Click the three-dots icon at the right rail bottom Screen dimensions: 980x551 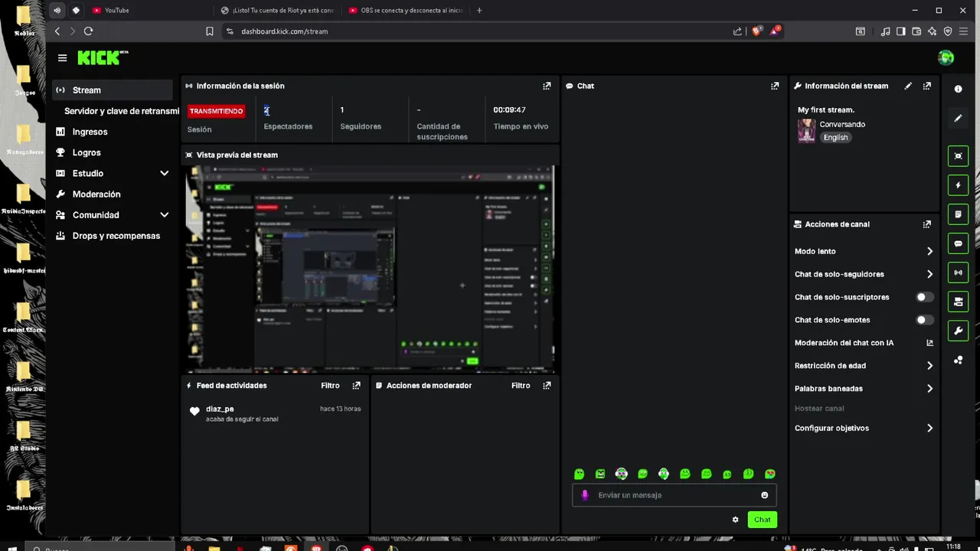tap(959, 360)
